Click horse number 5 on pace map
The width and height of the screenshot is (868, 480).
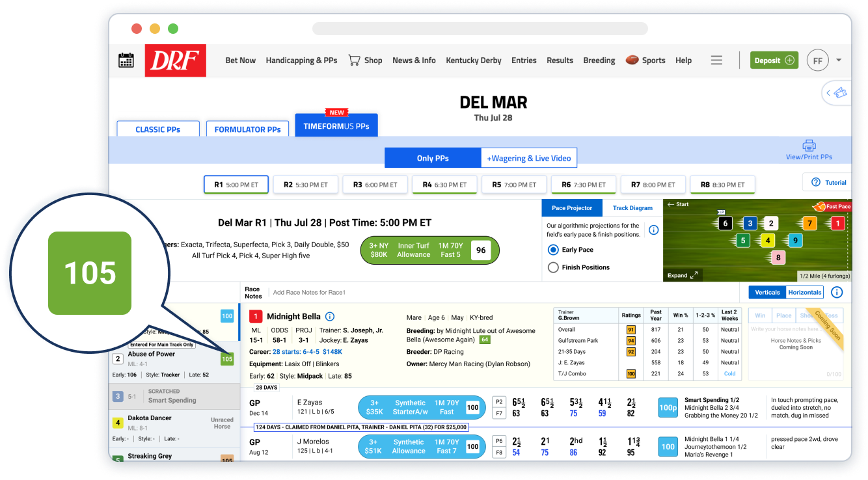point(744,241)
